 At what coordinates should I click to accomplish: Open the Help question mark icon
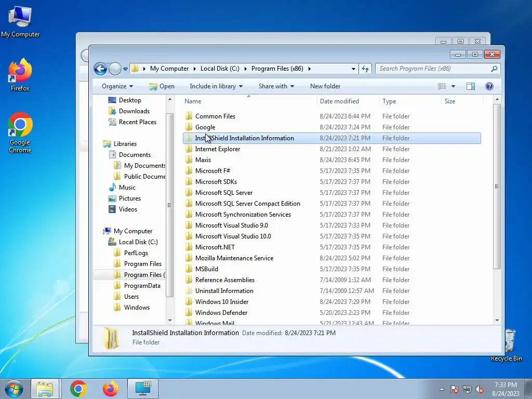(489, 86)
